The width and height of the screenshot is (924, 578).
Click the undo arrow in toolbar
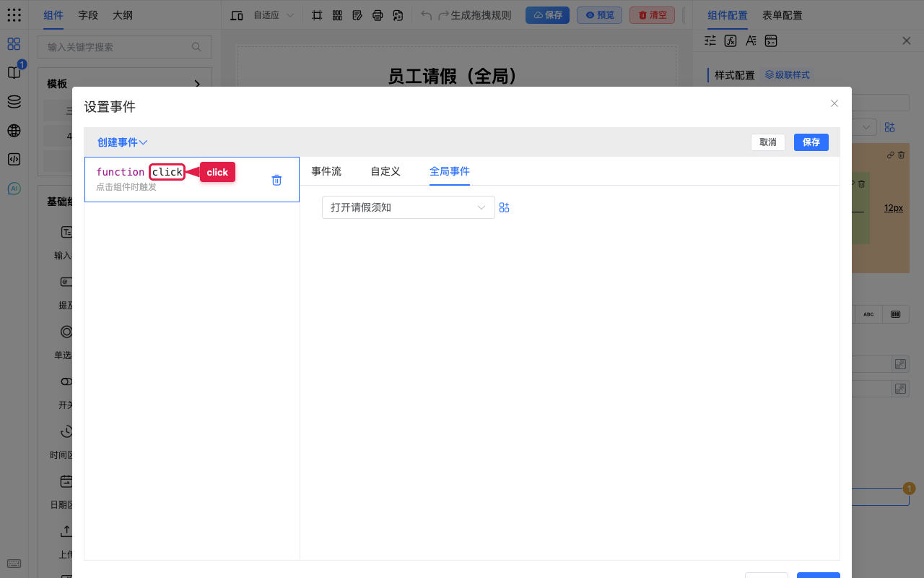427,15
